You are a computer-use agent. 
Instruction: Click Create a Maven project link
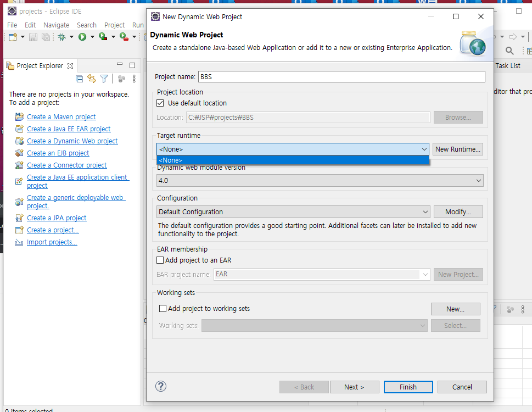tap(61, 117)
